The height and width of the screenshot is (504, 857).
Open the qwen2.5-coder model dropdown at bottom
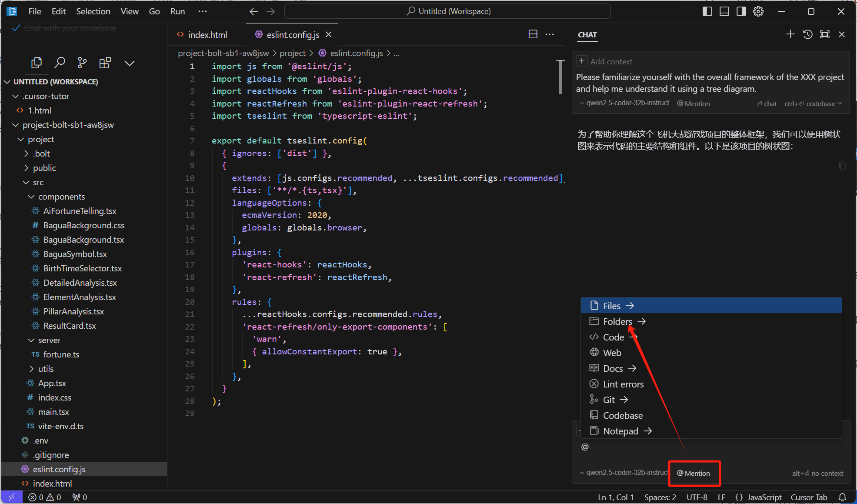point(624,473)
